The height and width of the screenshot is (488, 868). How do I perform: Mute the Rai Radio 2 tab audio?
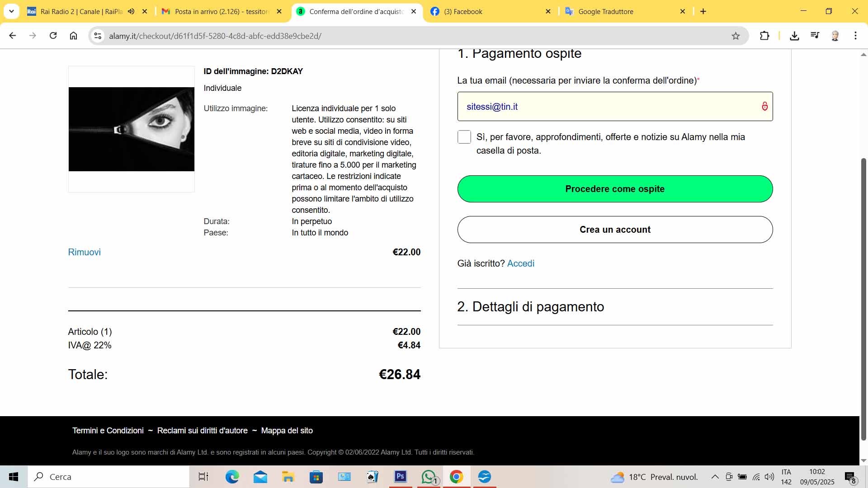pos(131,12)
